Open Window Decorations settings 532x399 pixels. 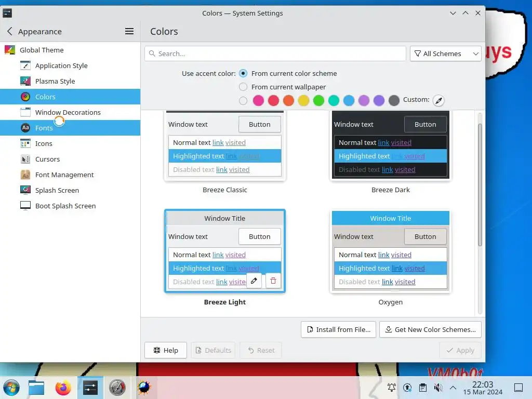(70, 112)
